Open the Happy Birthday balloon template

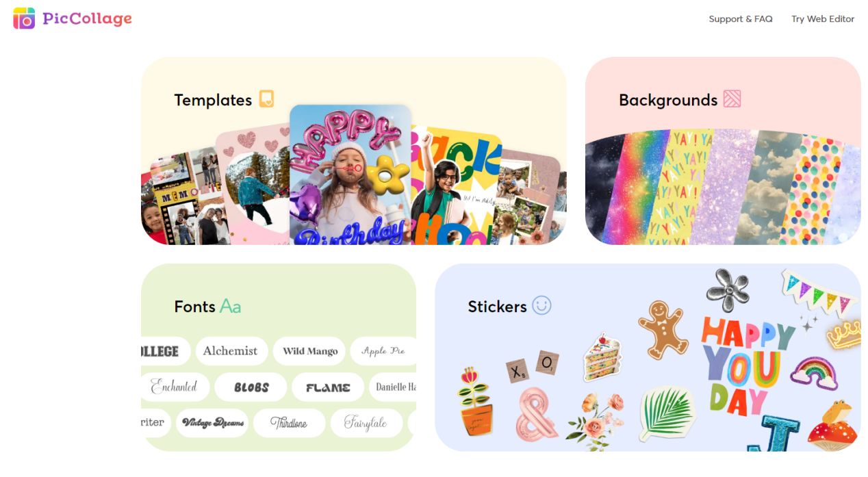click(350, 175)
